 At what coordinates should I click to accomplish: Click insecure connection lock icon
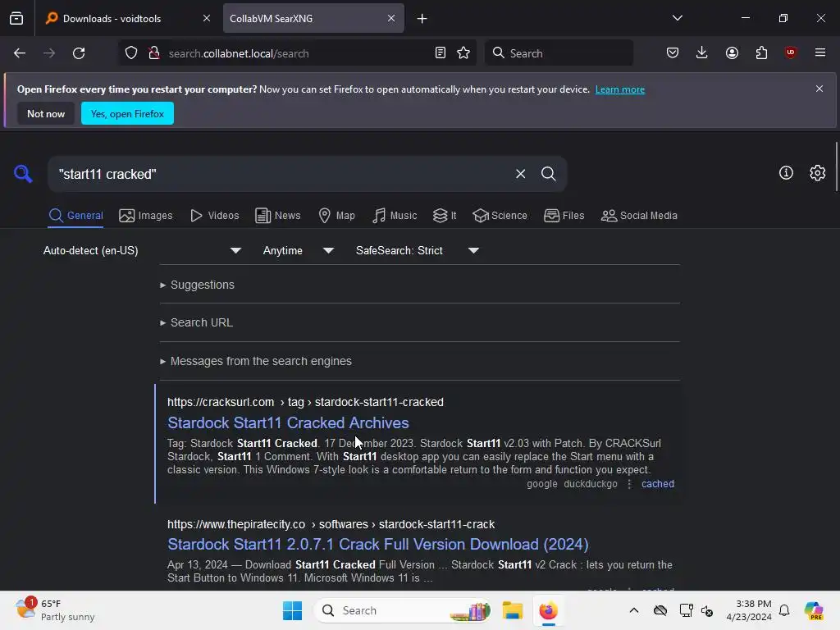pyautogui.click(x=154, y=53)
